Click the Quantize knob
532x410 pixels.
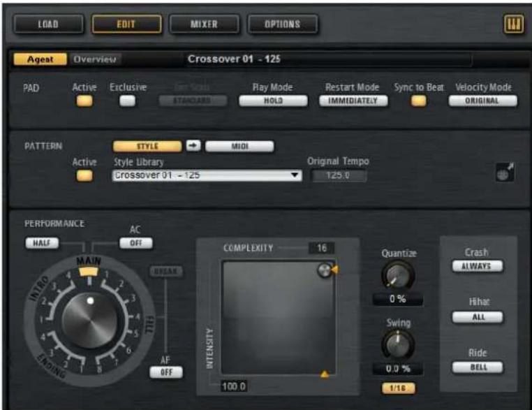(x=397, y=276)
